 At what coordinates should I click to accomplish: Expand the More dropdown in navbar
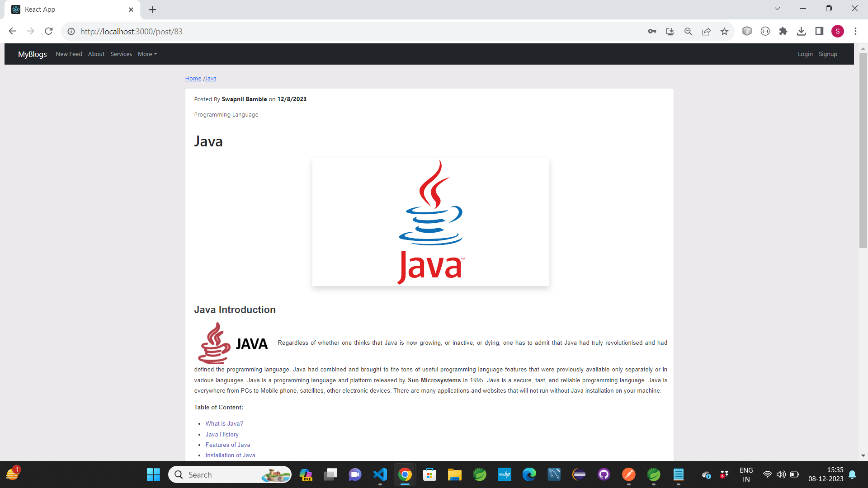click(x=147, y=54)
